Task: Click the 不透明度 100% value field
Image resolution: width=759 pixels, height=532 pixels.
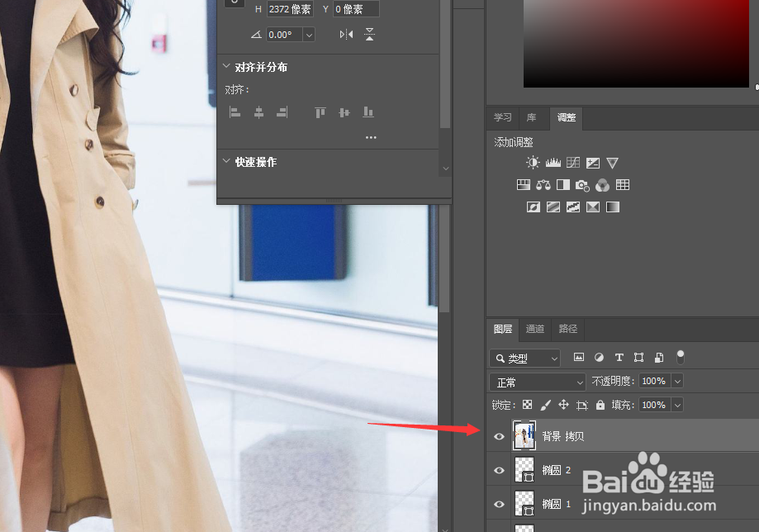Action: (654, 381)
